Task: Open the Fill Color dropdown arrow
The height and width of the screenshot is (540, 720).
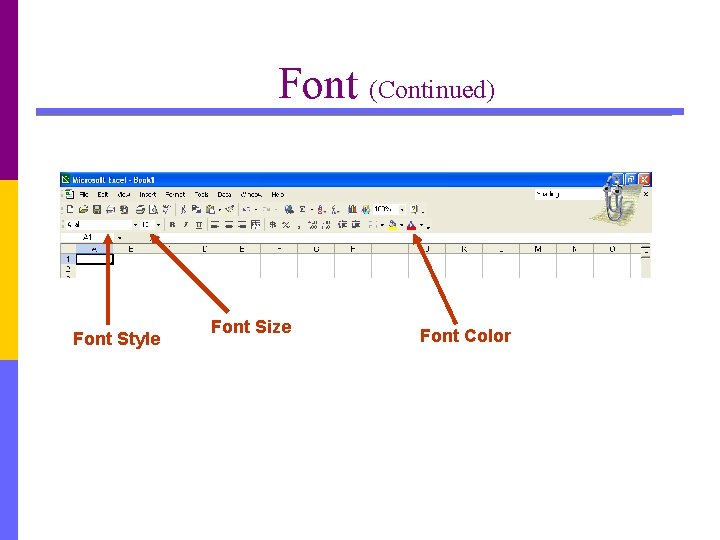Action: 401,225
